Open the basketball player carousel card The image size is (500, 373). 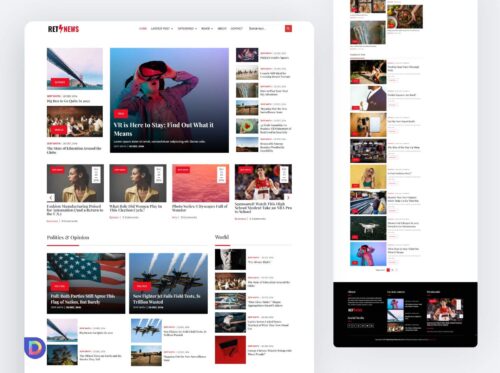point(263,182)
